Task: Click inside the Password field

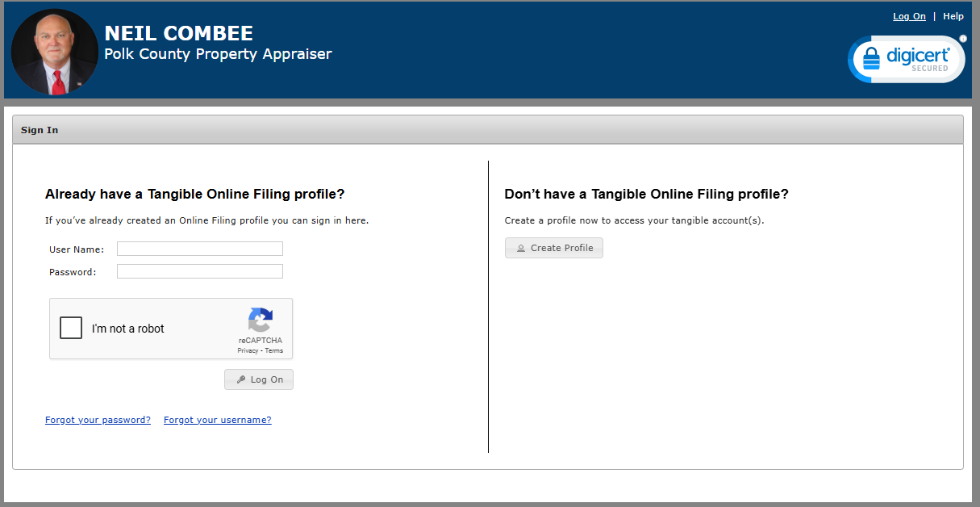Action: (199, 270)
